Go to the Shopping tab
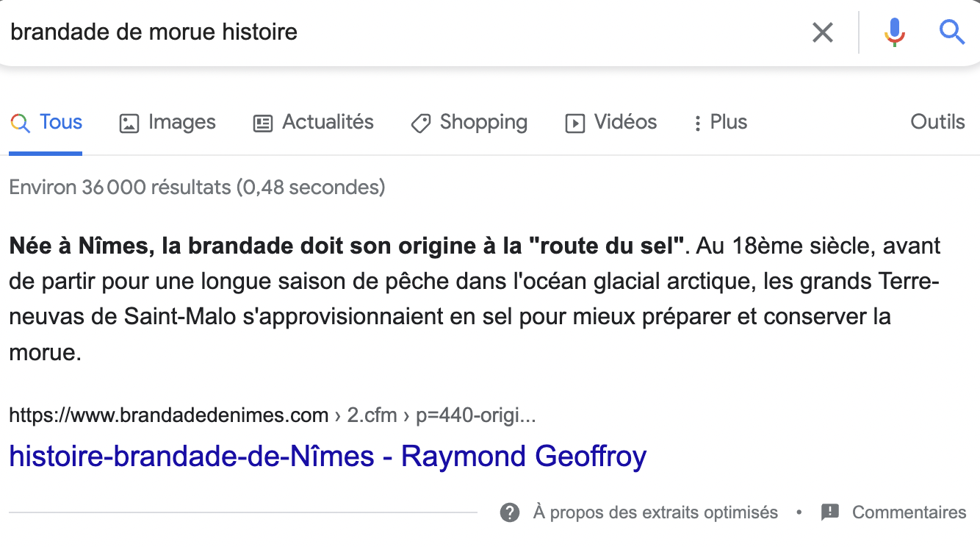The image size is (980, 547). pos(469,122)
